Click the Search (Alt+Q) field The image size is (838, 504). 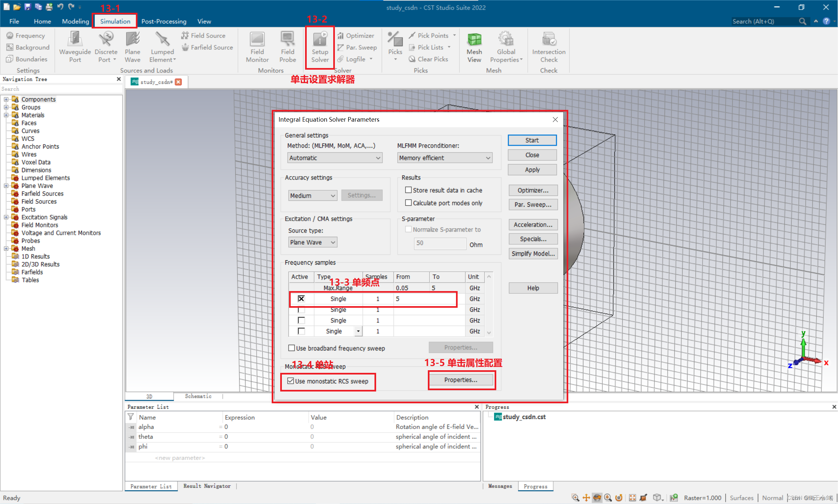click(x=765, y=21)
